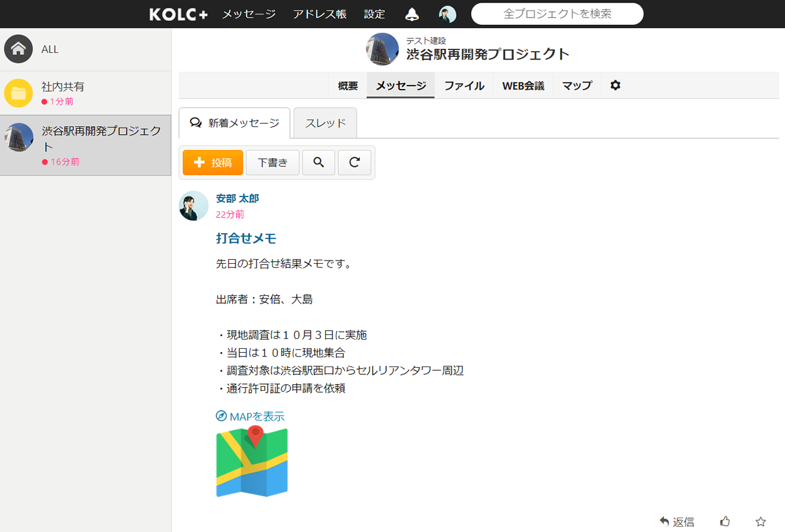
Task: Click the search magnifier button
Action: [x=319, y=163]
